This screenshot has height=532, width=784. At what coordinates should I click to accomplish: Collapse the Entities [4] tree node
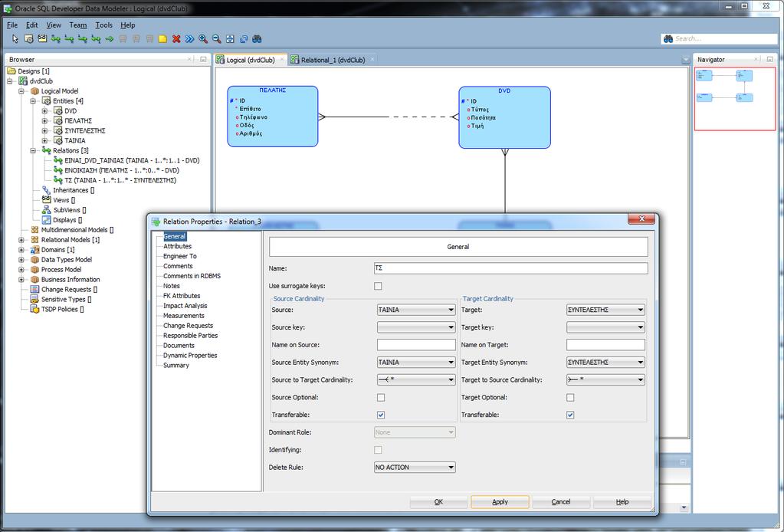33,101
